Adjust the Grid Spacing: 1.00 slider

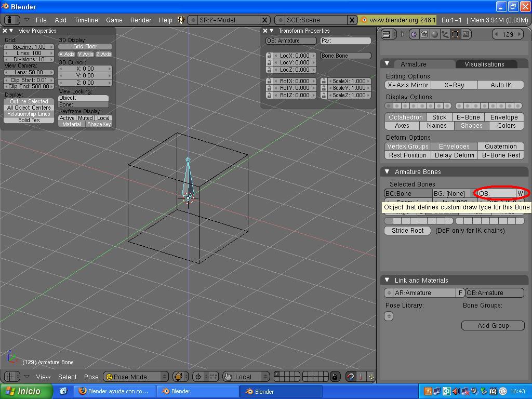click(x=29, y=47)
